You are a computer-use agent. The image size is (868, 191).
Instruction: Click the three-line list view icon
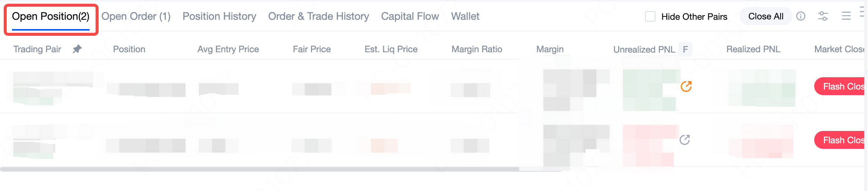(846, 16)
